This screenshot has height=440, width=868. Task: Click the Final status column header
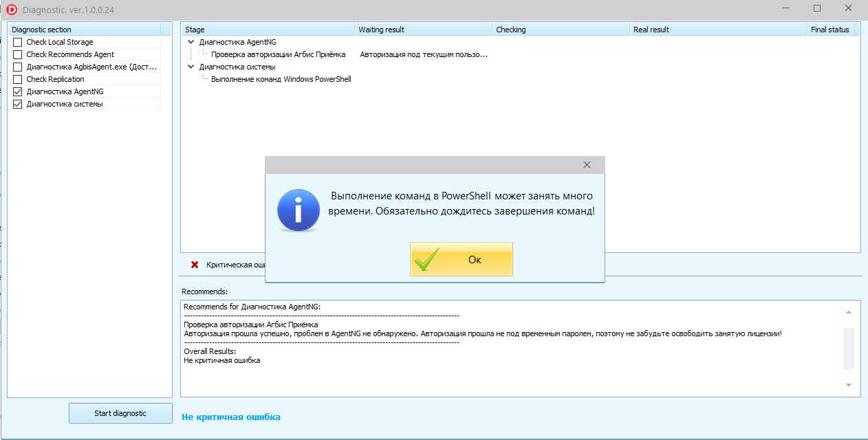click(829, 30)
